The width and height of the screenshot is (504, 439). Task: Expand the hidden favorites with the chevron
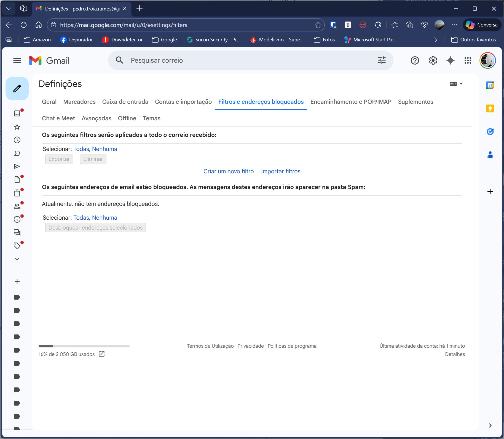tap(436, 40)
